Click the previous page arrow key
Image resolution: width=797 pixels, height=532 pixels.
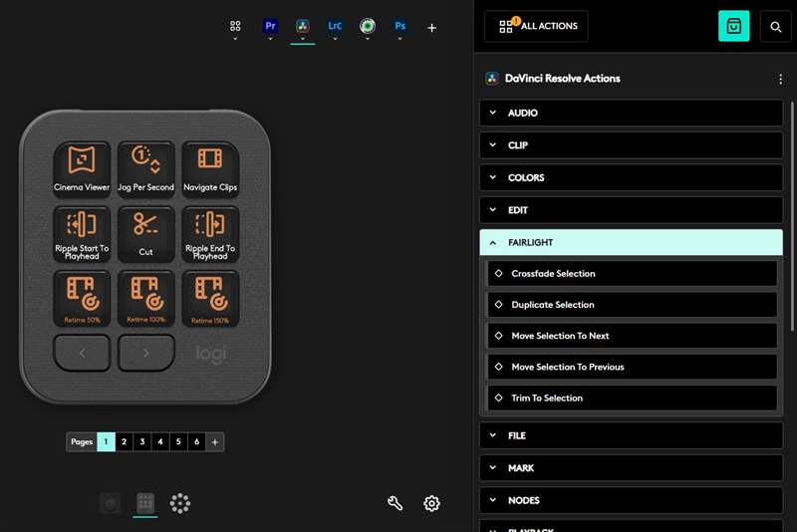(82, 353)
